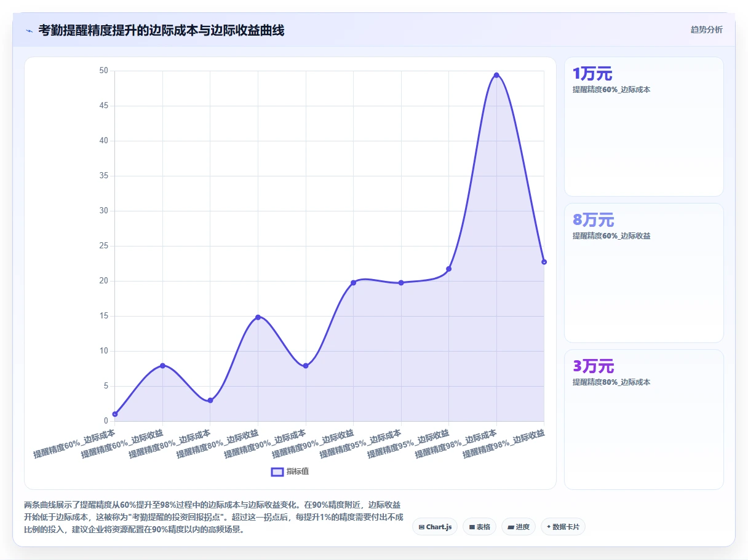
Task: Click data point for 提醒精度60%_边际成本
Action: coord(115,414)
